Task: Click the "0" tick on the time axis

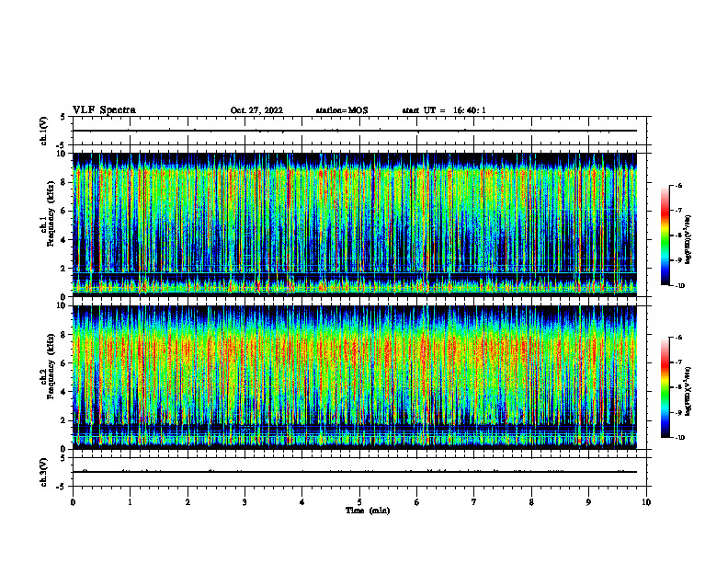Action: coord(73,502)
